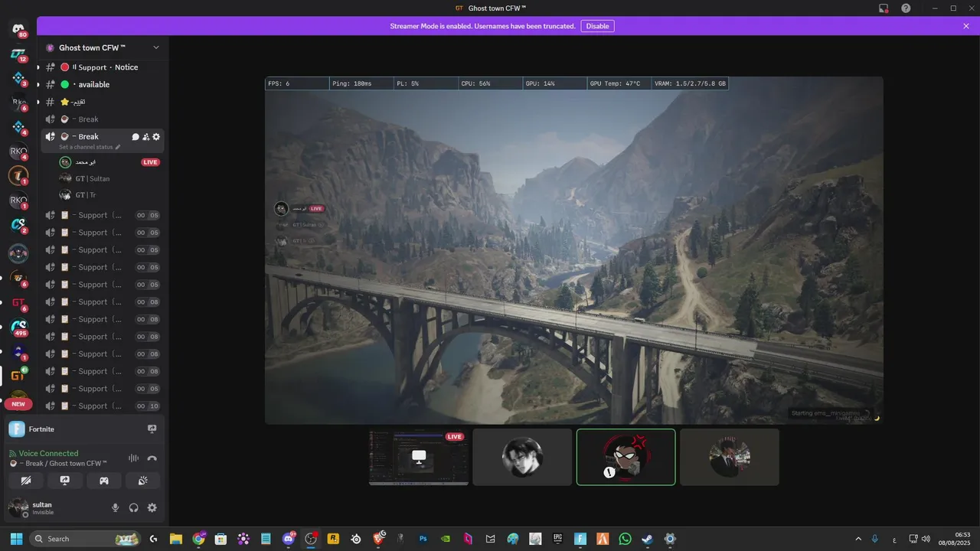Image resolution: width=980 pixels, height=551 pixels.
Task: Open Epic Games Launcher from taskbar
Action: 558,539
